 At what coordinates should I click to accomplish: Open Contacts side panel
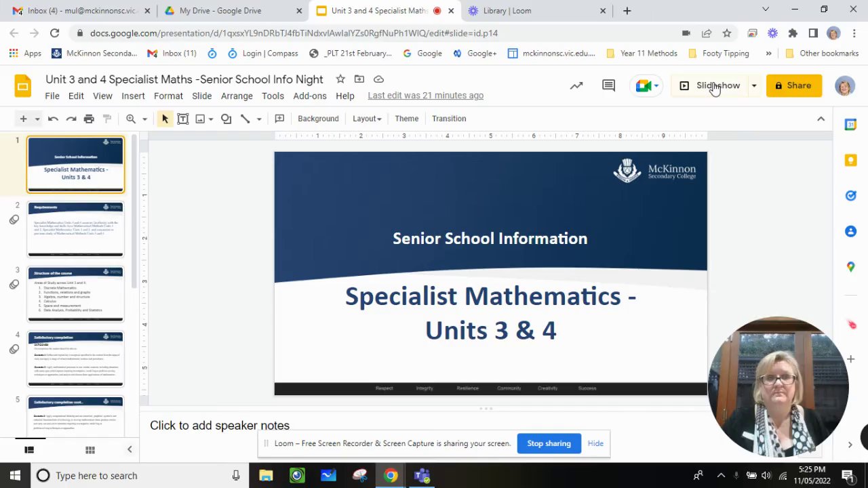850,231
